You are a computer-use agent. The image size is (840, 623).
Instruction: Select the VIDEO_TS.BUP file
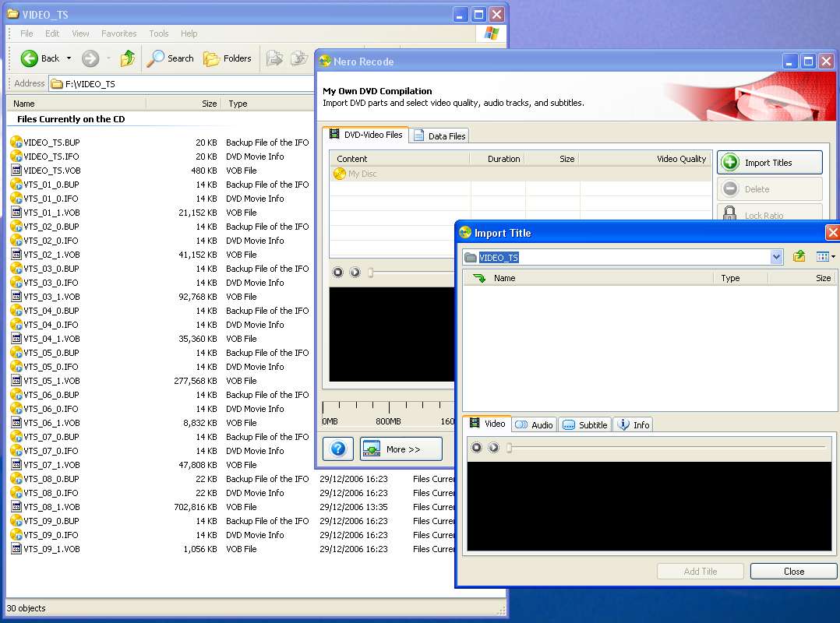coord(51,143)
